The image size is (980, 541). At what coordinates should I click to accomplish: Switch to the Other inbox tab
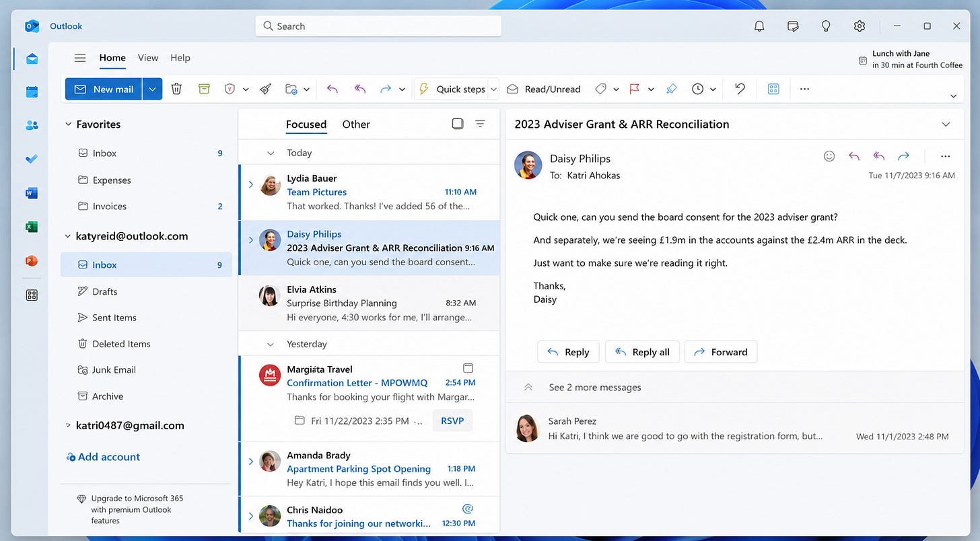[356, 124]
